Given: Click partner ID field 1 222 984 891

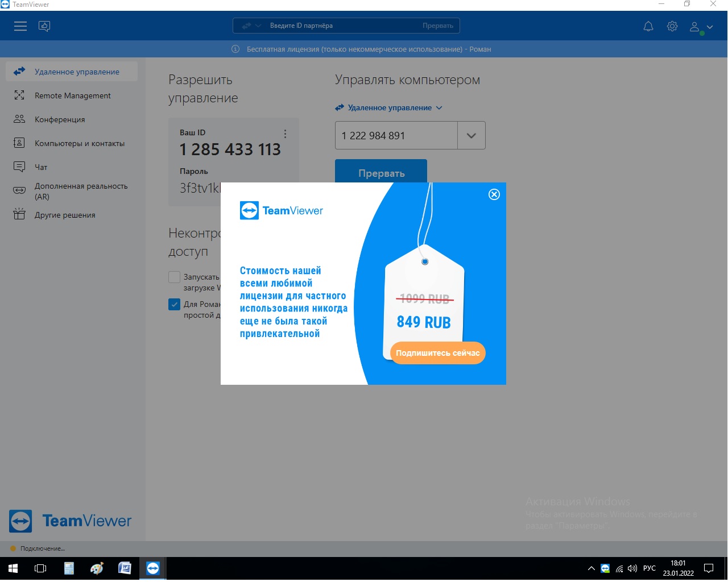Looking at the screenshot, I should click(x=396, y=135).
